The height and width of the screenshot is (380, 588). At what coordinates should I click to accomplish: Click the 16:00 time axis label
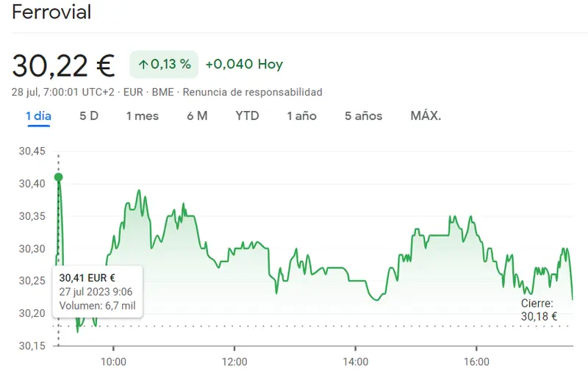(x=477, y=362)
